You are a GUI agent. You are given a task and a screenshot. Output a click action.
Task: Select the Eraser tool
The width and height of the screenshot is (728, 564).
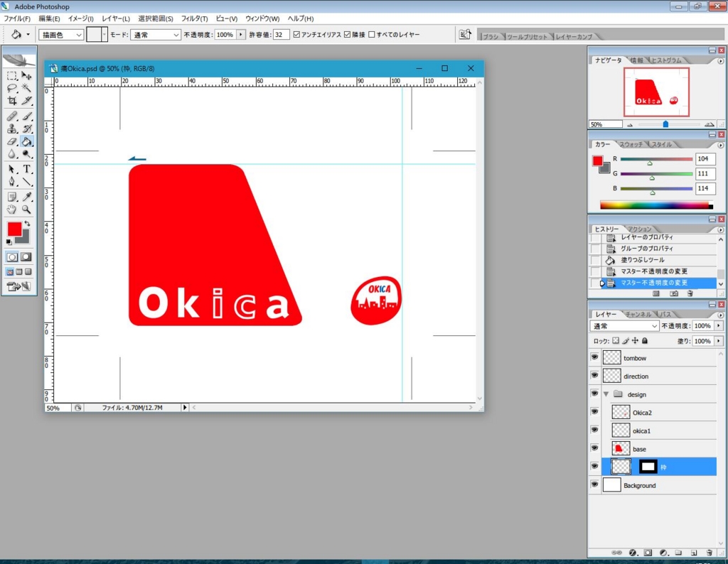tap(12, 141)
